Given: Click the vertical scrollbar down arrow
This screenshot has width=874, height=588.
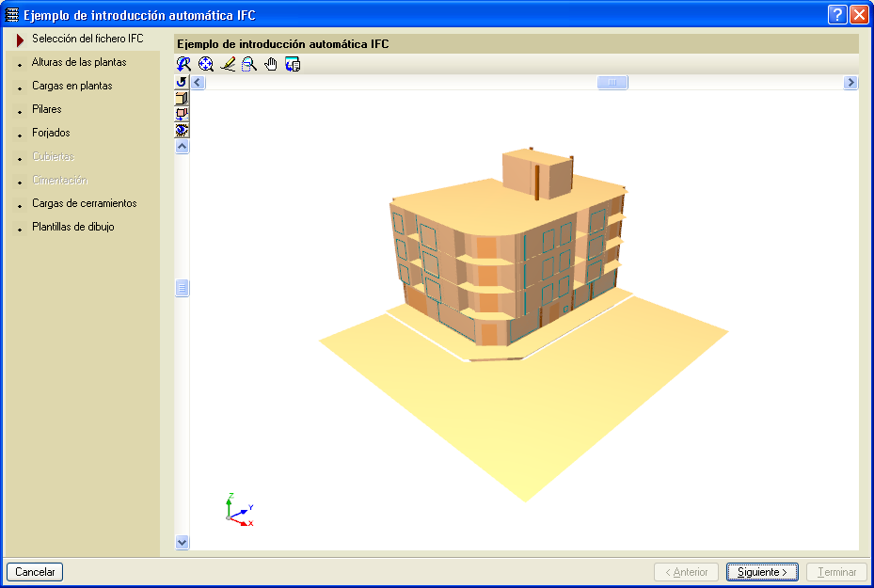Looking at the screenshot, I should tap(182, 542).
